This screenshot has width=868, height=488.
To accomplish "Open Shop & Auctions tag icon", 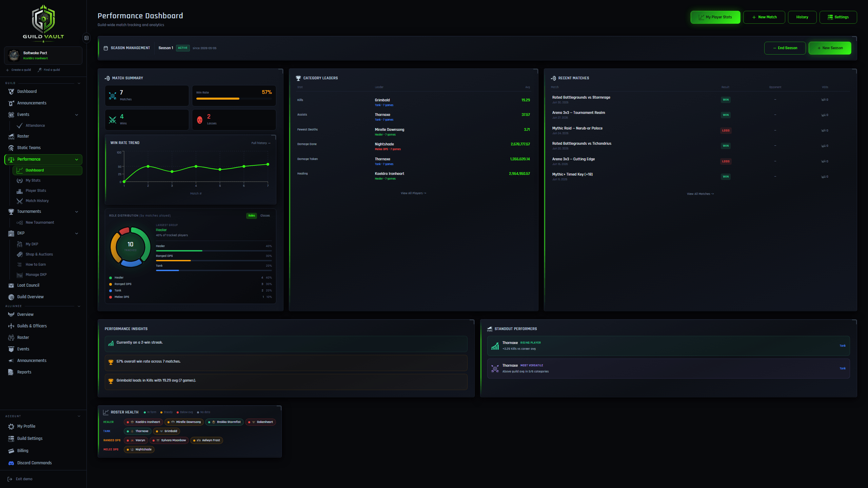I will [x=20, y=255].
